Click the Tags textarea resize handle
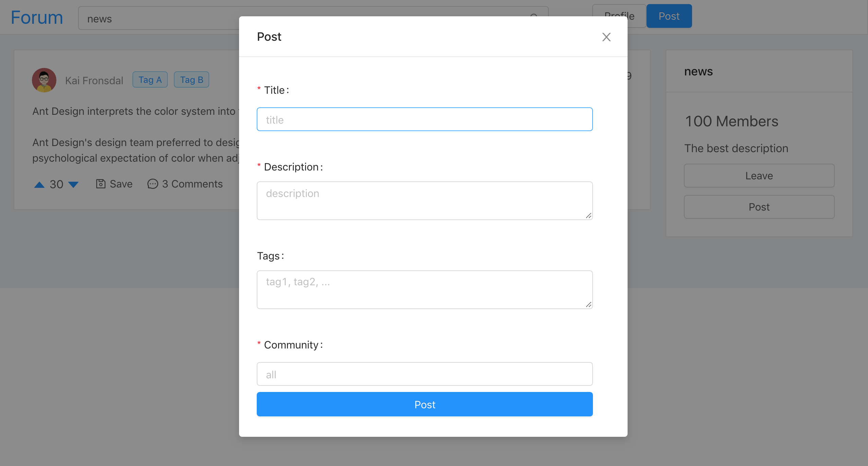This screenshot has height=466, width=868. pyautogui.click(x=589, y=305)
